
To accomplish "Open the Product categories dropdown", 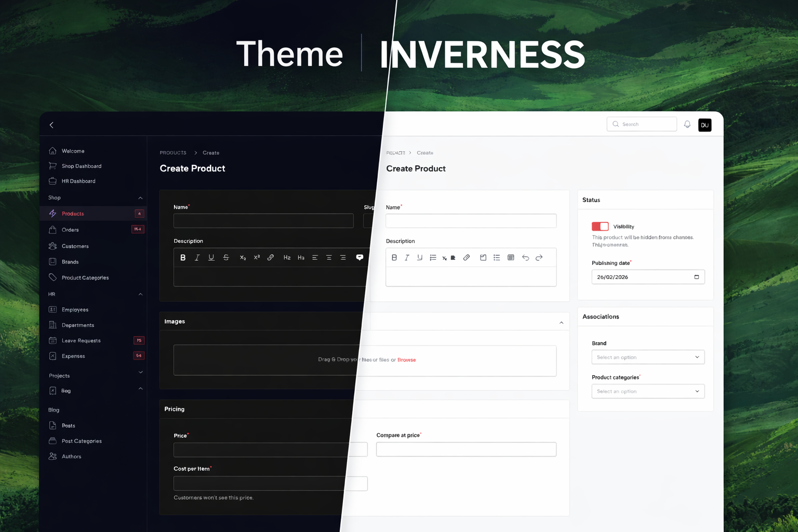I will (x=647, y=391).
